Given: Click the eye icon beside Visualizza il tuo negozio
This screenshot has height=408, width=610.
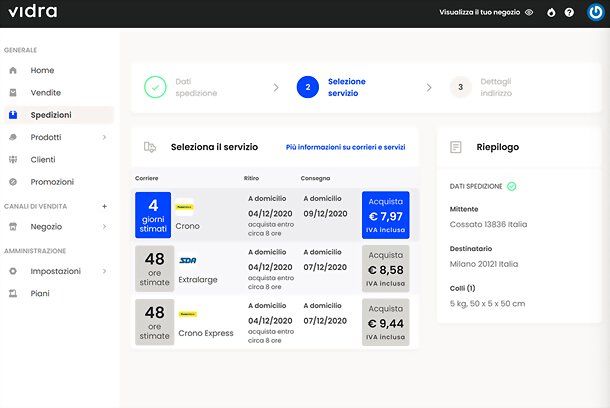Looking at the screenshot, I should coord(529,13).
